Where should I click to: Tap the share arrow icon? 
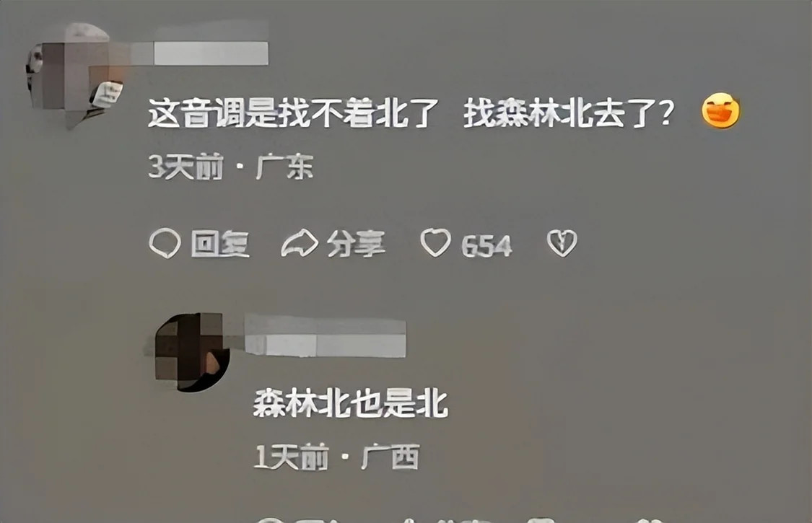[300, 243]
